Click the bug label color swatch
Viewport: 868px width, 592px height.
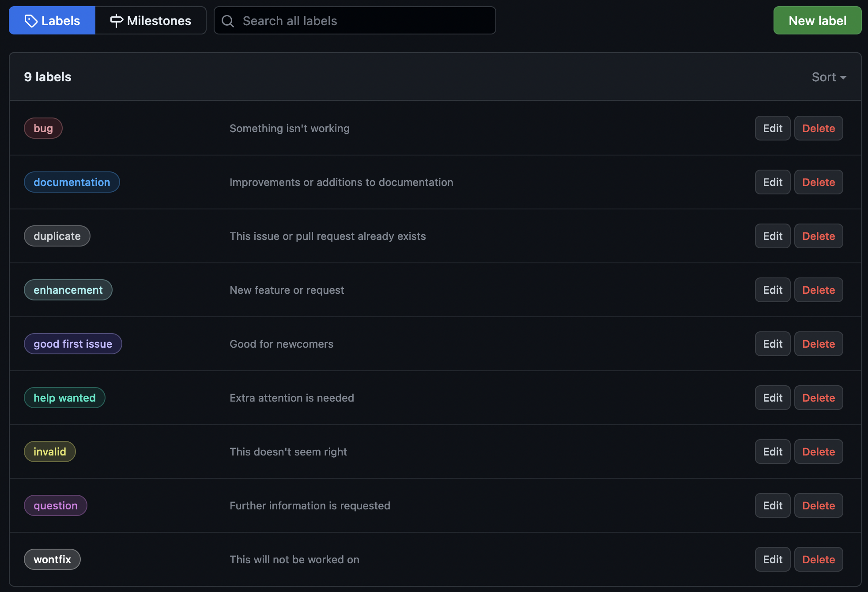[x=43, y=127]
